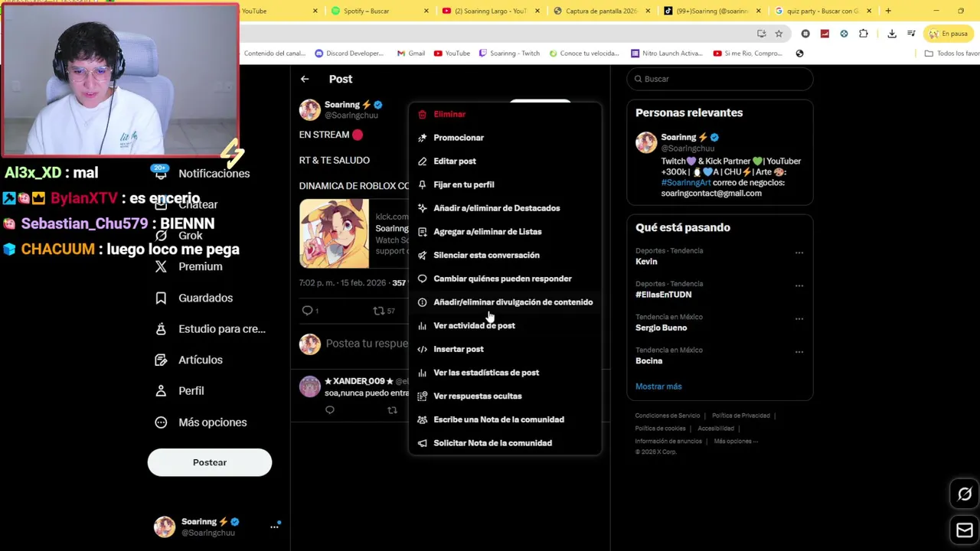Screen dimensions: 980x551
Task: Click the repost icon showing 57
Action: click(378, 310)
